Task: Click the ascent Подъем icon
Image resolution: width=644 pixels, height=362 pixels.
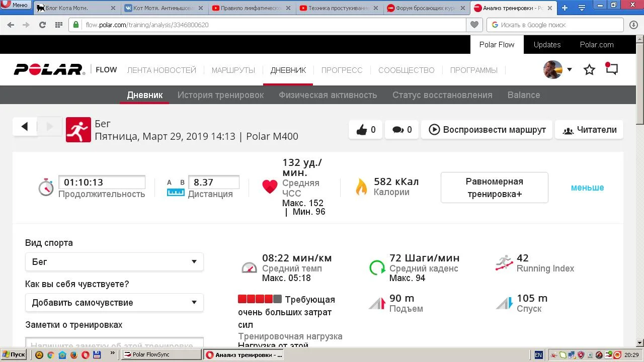Action: (x=377, y=303)
